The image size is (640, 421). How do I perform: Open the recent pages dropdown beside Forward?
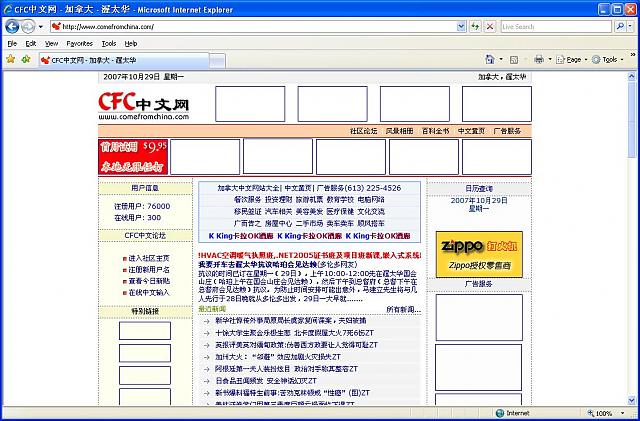(40, 27)
